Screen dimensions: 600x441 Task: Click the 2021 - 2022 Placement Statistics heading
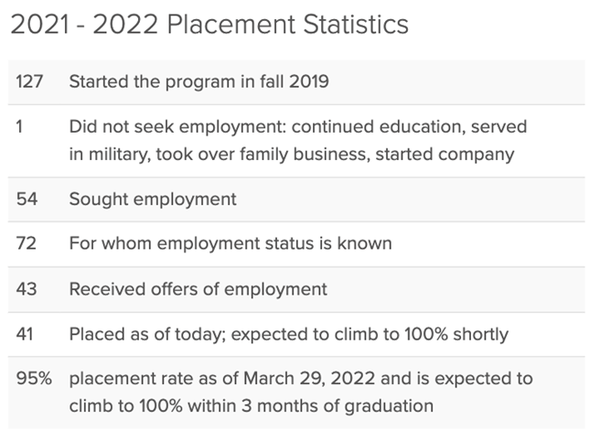point(209,24)
